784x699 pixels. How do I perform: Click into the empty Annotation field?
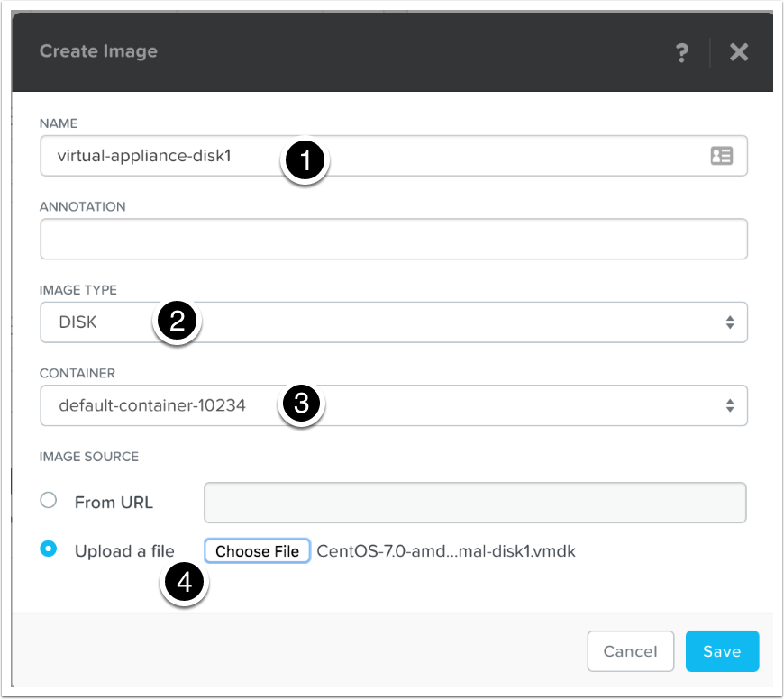393,239
